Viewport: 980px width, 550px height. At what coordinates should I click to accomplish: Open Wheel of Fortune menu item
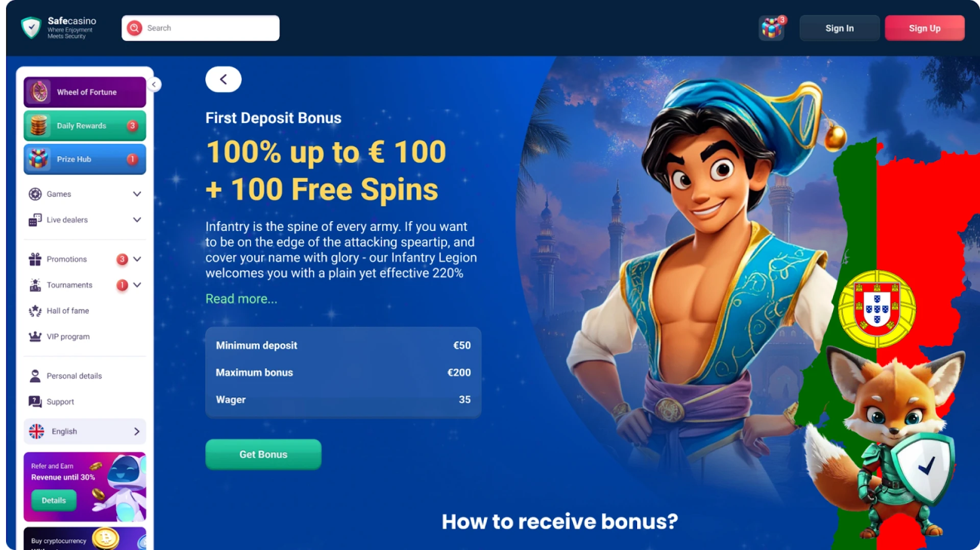click(x=85, y=92)
